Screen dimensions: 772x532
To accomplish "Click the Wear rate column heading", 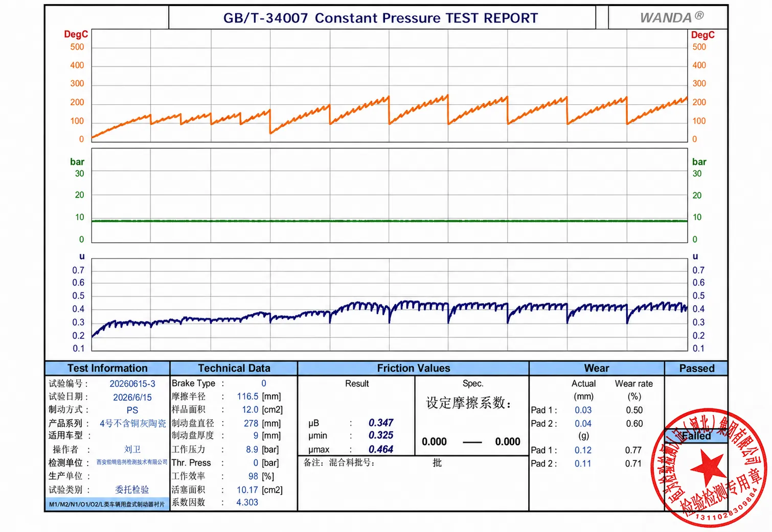I will coord(634,383).
